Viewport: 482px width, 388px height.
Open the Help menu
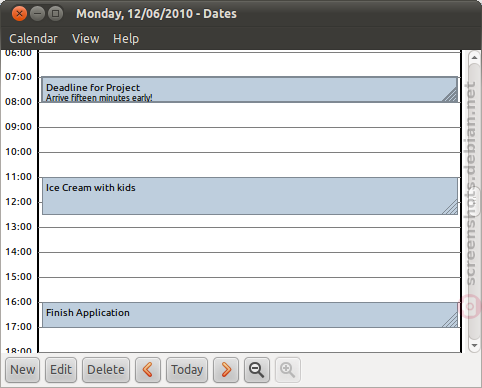click(126, 39)
